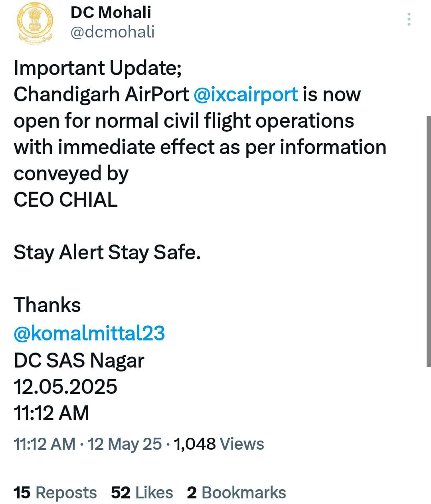Click the Stay Alert Stay Safe line
The height and width of the screenshot is (504, 431).
pos(107,253)
